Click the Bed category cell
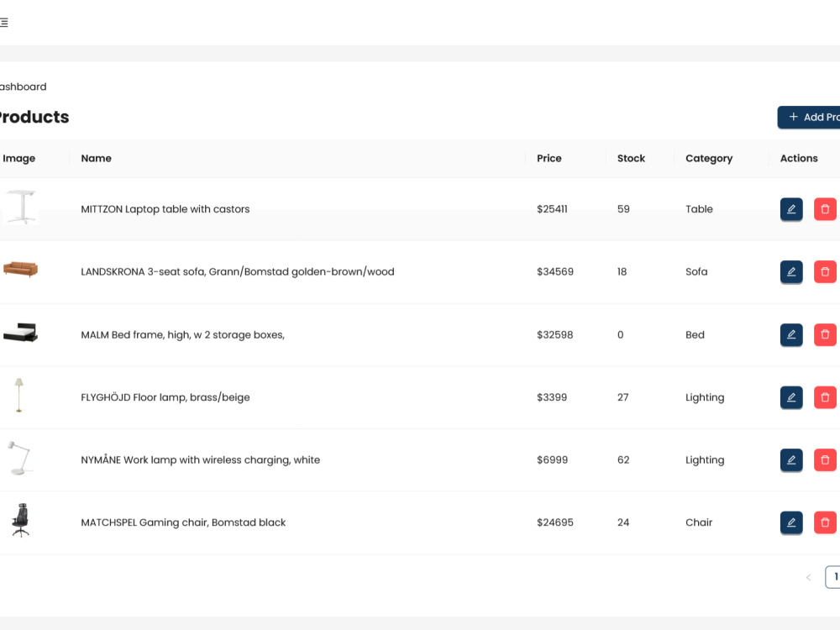840x630 pixels. (x=695, y=335)
